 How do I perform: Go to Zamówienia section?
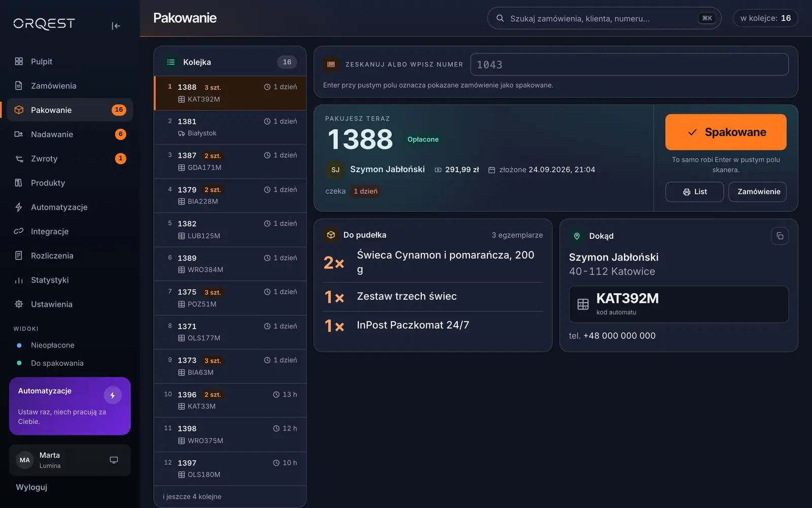70,86
